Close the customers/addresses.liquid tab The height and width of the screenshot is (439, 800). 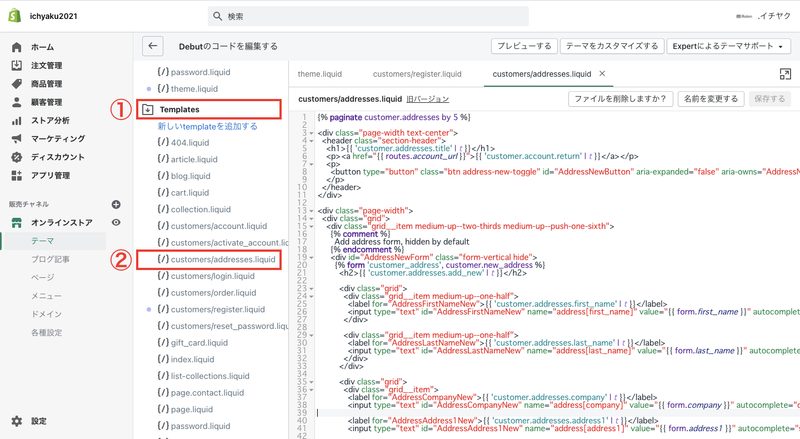pos(602,74)
